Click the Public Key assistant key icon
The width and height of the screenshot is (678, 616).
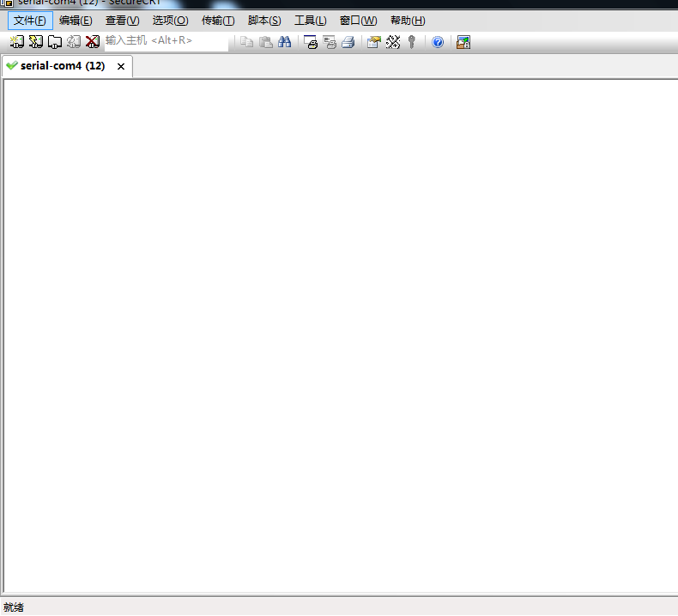pyautogui.click(x=412, y=42)
